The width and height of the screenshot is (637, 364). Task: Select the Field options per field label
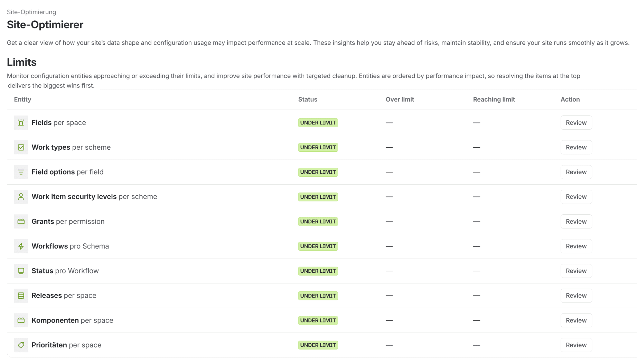point(67,172)
